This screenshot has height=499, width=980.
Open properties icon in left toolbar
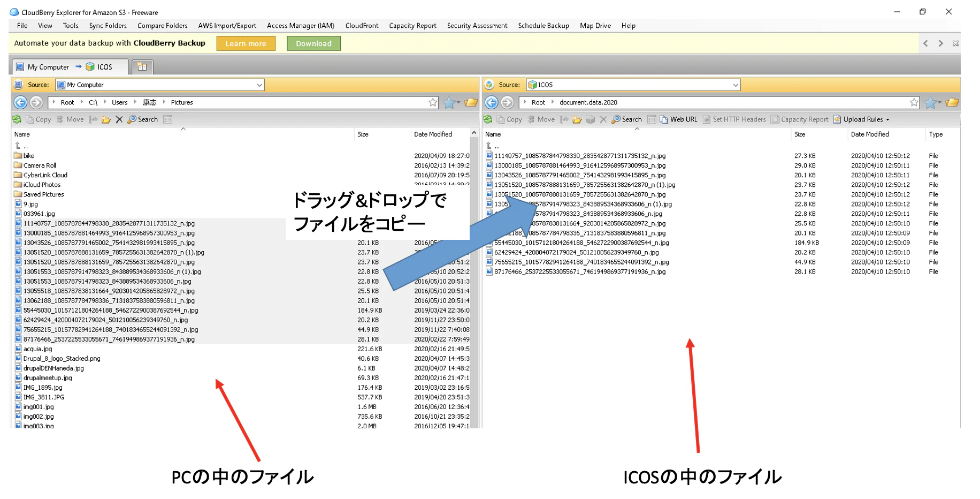167,119
